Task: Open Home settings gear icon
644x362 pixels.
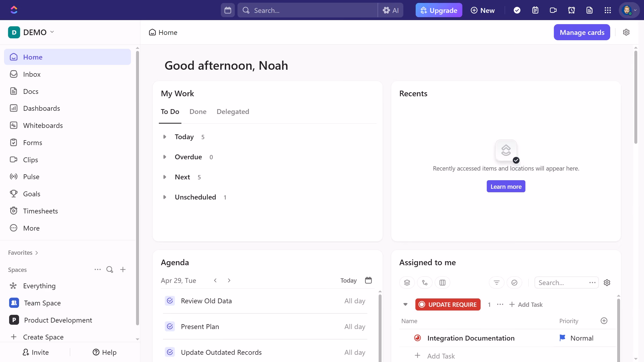Action: (626, 32)
